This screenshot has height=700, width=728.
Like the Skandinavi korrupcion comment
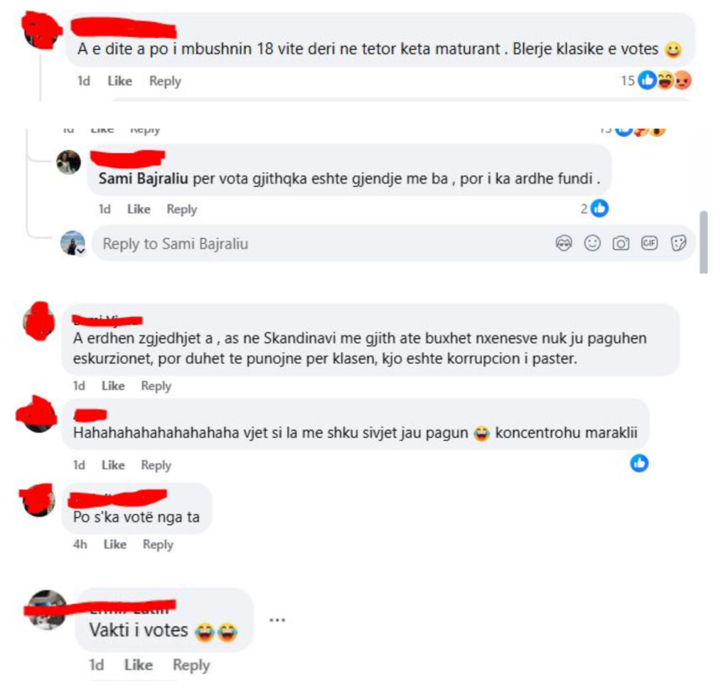tap(113, 386)
